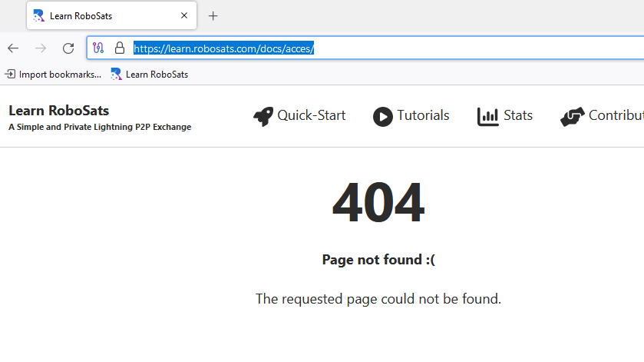Click the browser back arrow

pyautogui.click(x=13, y=48)
